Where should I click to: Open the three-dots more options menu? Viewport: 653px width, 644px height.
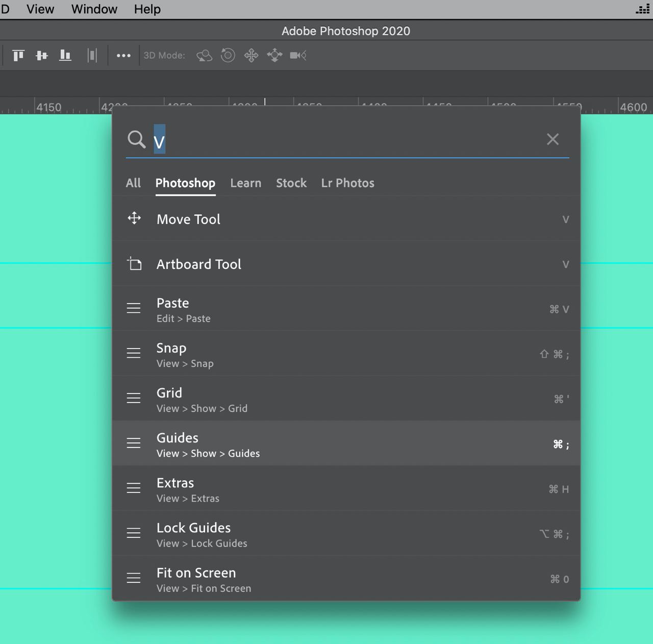click(123, 56)
